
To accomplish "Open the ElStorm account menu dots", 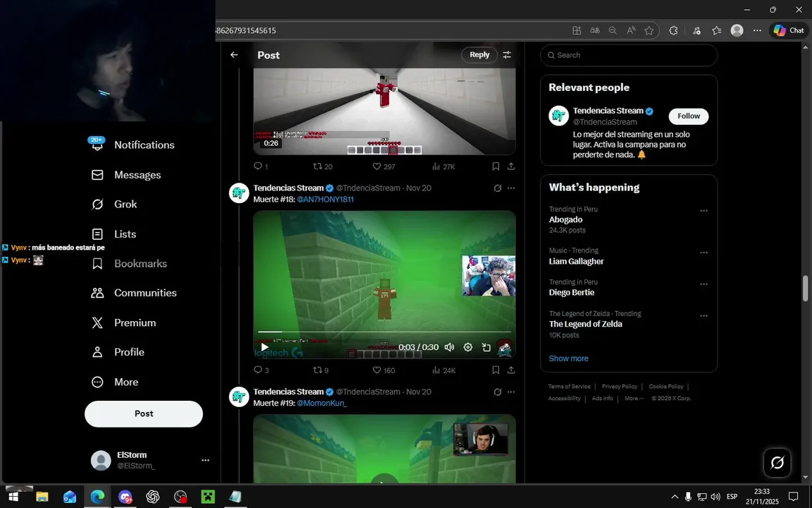I will click(x=205, y=460).
